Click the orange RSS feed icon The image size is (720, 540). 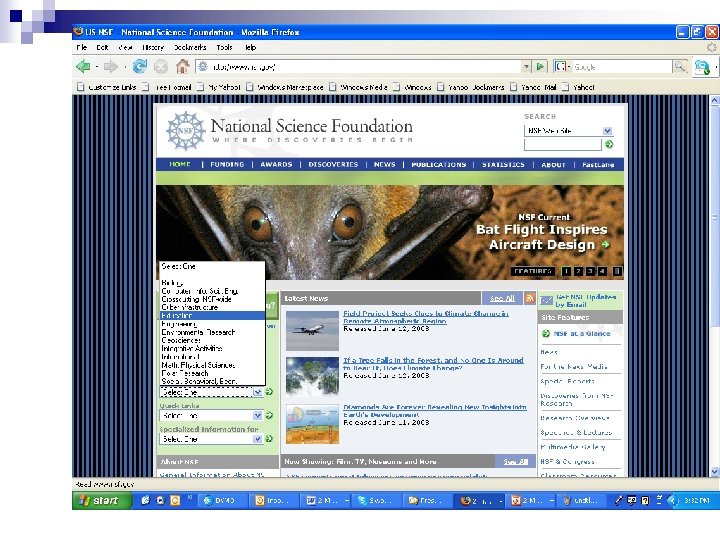[x=530, y=298]
